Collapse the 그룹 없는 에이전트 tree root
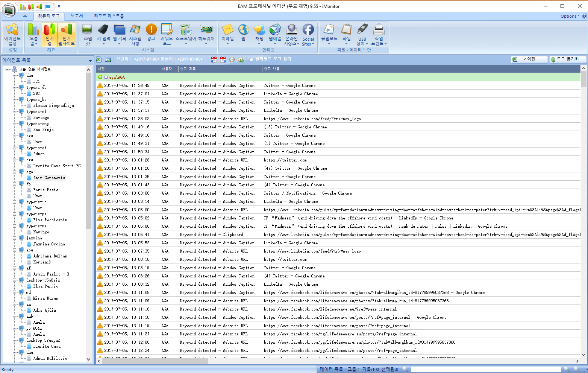This screenshot has height=373, width=588. tap(8, 69)
